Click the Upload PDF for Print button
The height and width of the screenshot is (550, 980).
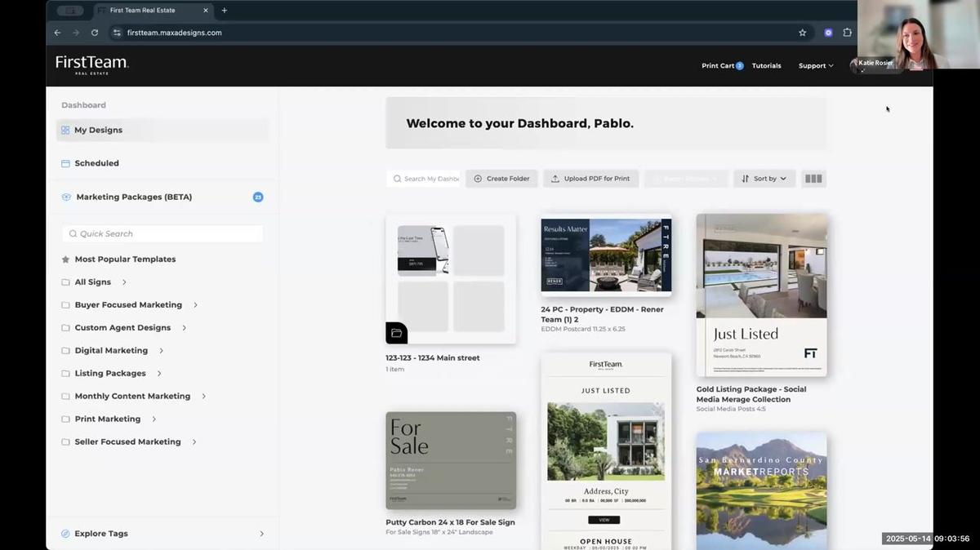[x=590, y=179]
